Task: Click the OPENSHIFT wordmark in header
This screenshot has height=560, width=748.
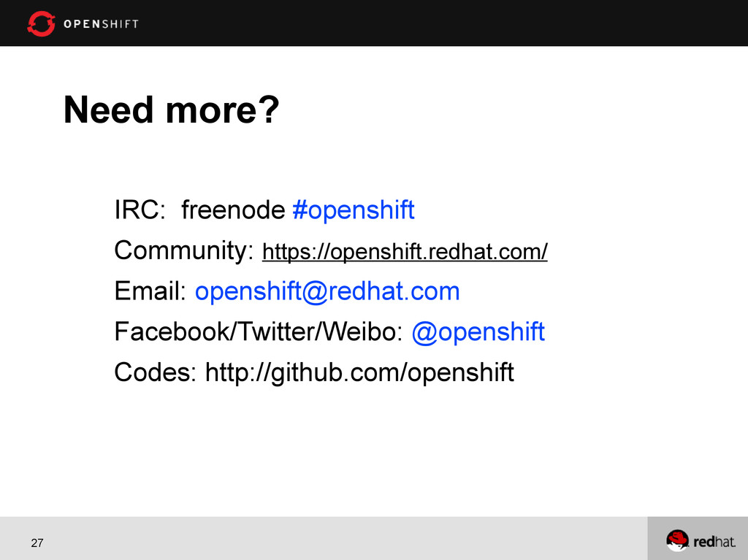Action: click(x=101, y=24)
